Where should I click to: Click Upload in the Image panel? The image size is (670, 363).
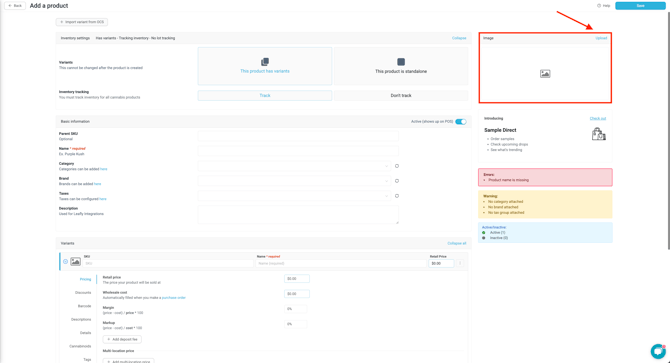[x=601, y=38]
